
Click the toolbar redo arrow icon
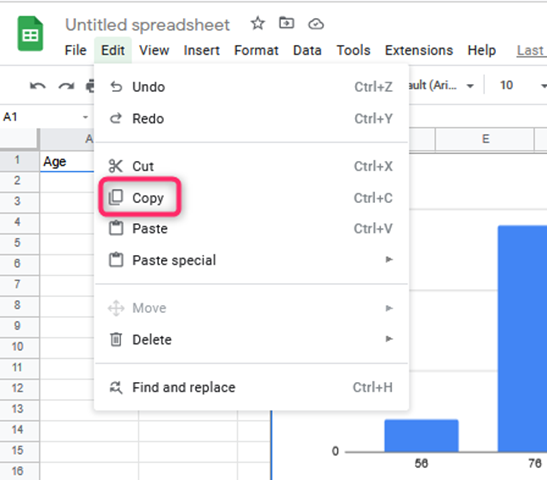point(66,85)
